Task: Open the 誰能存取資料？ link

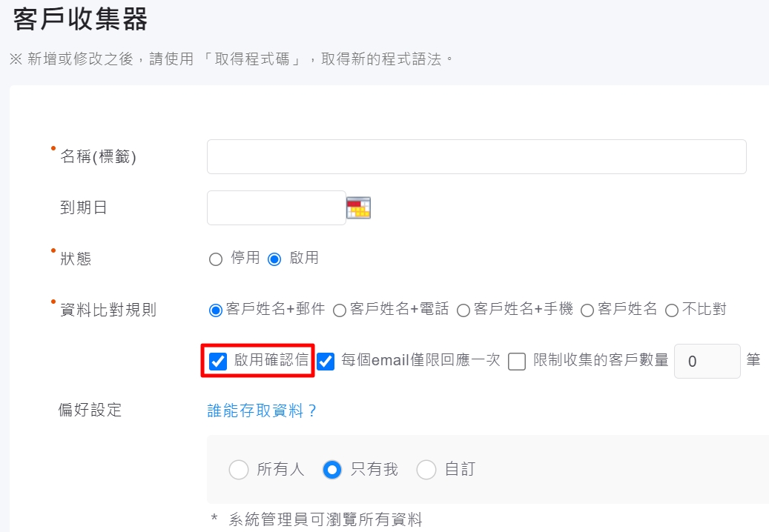Action: click(262, 410)
